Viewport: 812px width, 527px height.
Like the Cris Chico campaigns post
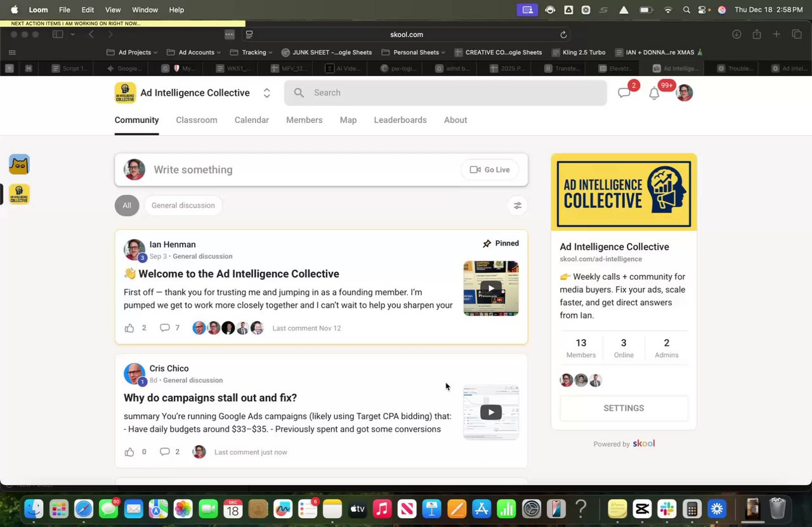point(129,452)
